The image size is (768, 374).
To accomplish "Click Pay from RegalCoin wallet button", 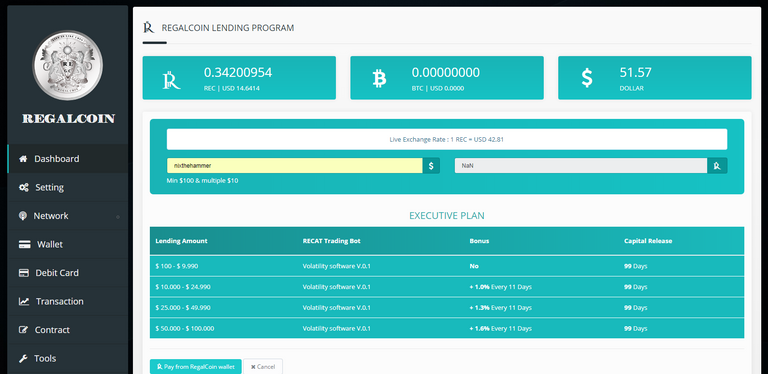I will [196, 367].
